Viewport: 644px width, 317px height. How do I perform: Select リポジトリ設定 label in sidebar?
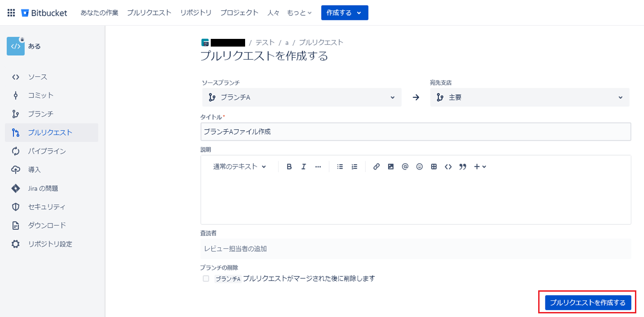(50, 244)
